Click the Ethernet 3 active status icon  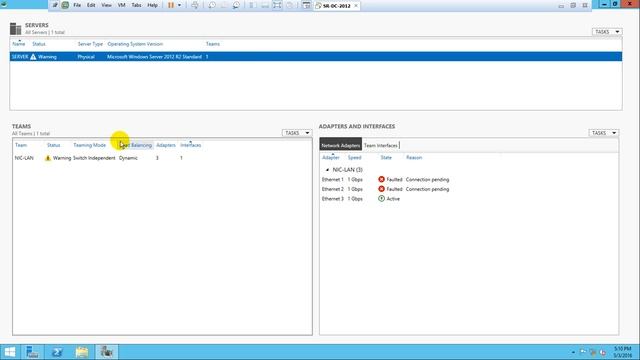click(x=381, y=199)
